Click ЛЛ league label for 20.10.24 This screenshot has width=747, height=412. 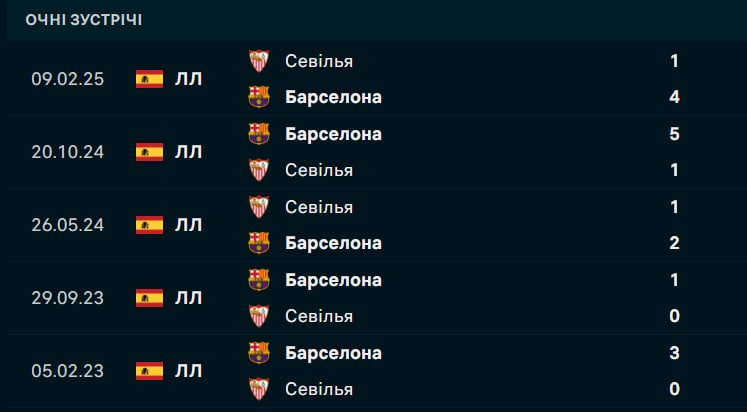pyautogui.click(x=188, y=152)
